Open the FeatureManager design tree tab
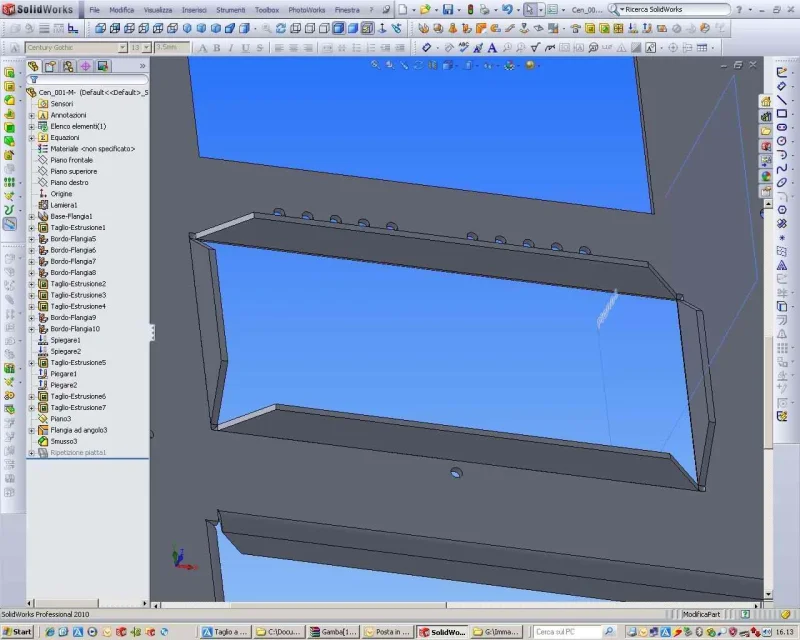 point(34,66)
